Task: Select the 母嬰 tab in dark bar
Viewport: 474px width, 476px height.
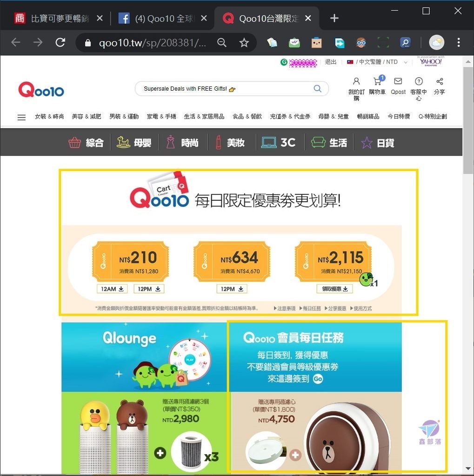Action: [134, 142]
